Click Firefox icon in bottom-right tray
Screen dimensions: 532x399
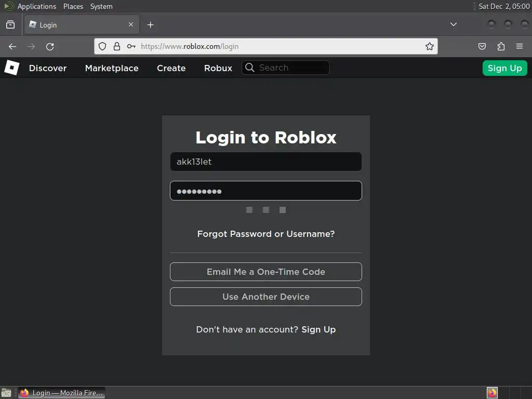point(492,393)
